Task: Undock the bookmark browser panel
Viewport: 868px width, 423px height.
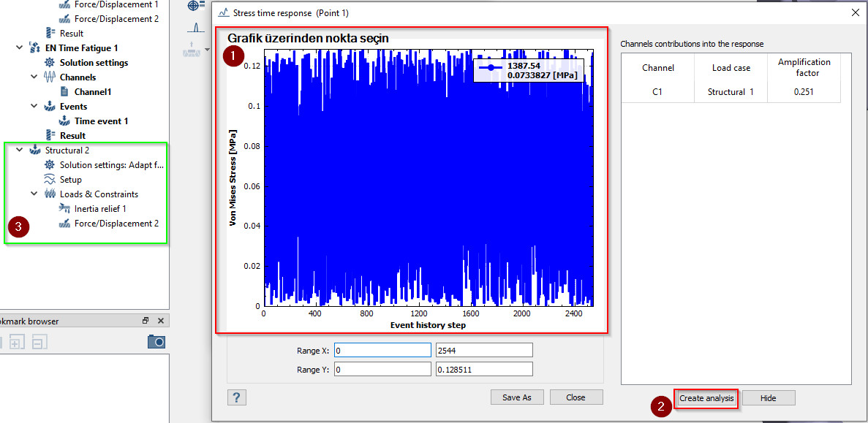Action: tap(146, 321)
